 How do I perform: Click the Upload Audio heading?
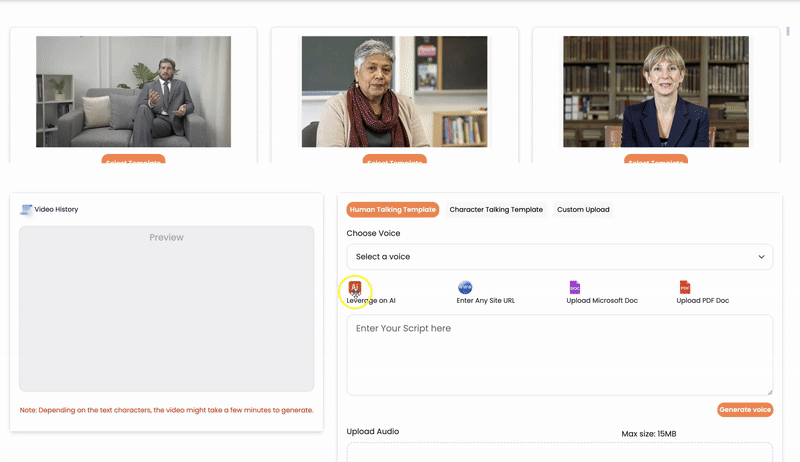tap(372, 431)
